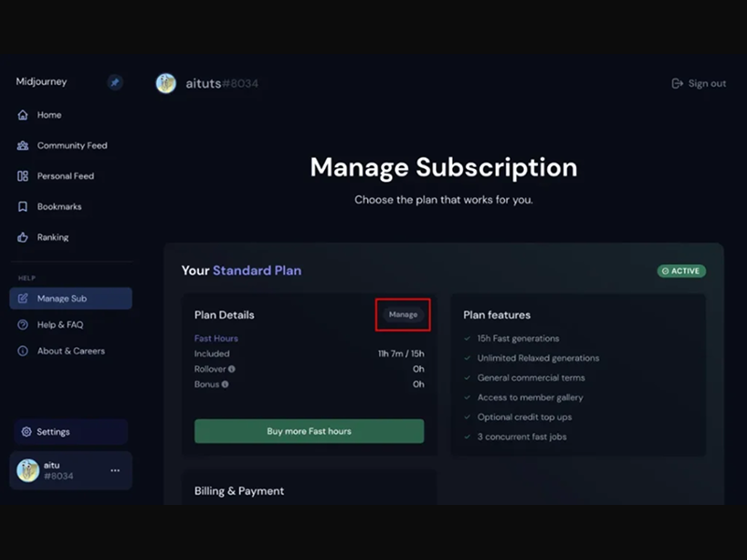Click the Rollover 0h value
This screenshot has width=747, height=560.
tap(418, 369)
